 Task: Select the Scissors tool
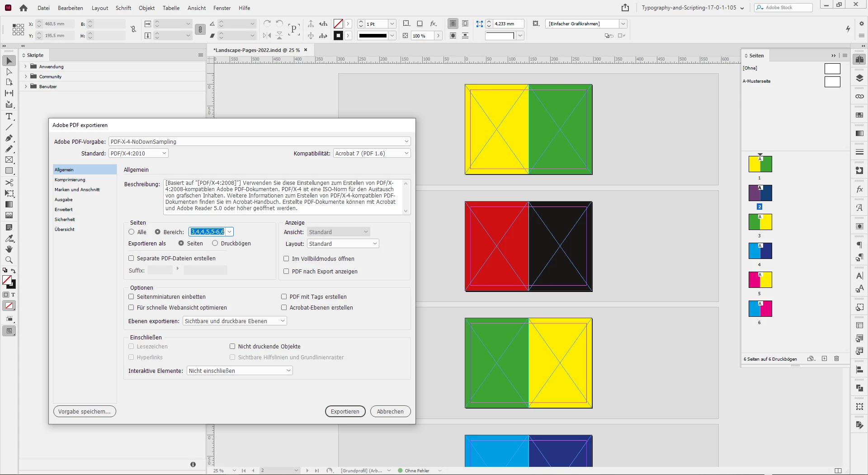[x=9, y=183]
